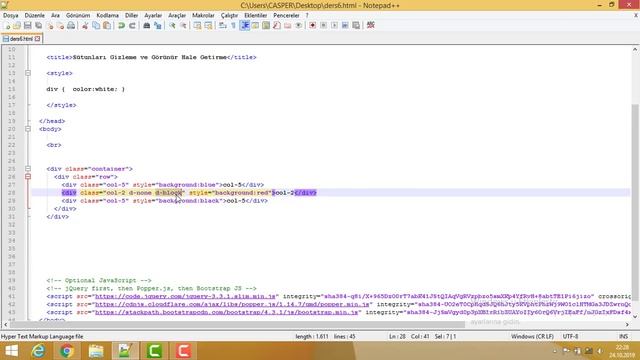Click the UTF-8 encoding status field
The height and width of the screenshot is (360, 640).
click(570, 336)
